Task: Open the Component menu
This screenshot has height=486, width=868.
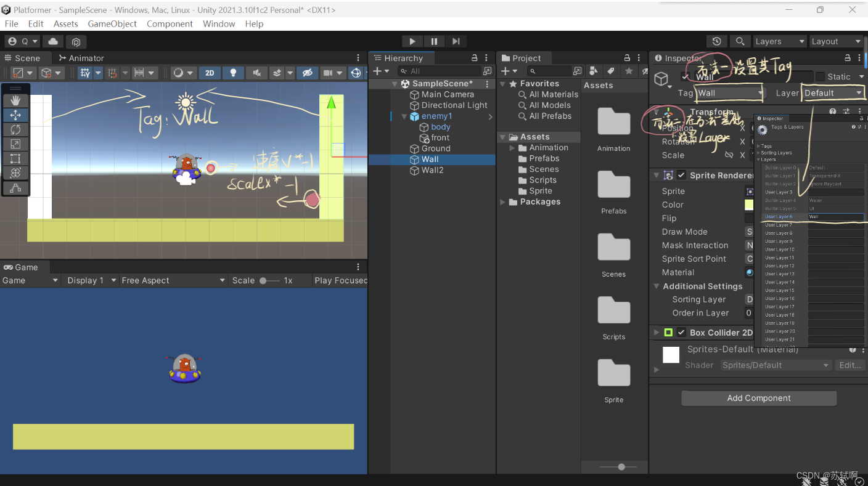Action: pyautogui.click(x=170, y=24)
